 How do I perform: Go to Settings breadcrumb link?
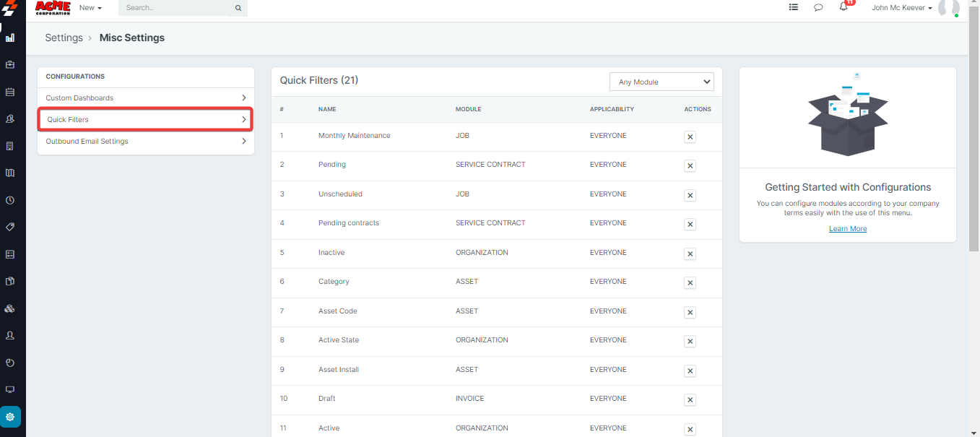tap(64, 38)
